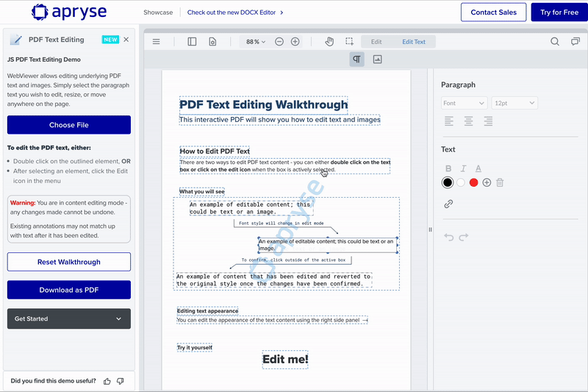Select the PDF Text Editing Walkthrough title box
The image size is (588, 392).
pos(264,104)
